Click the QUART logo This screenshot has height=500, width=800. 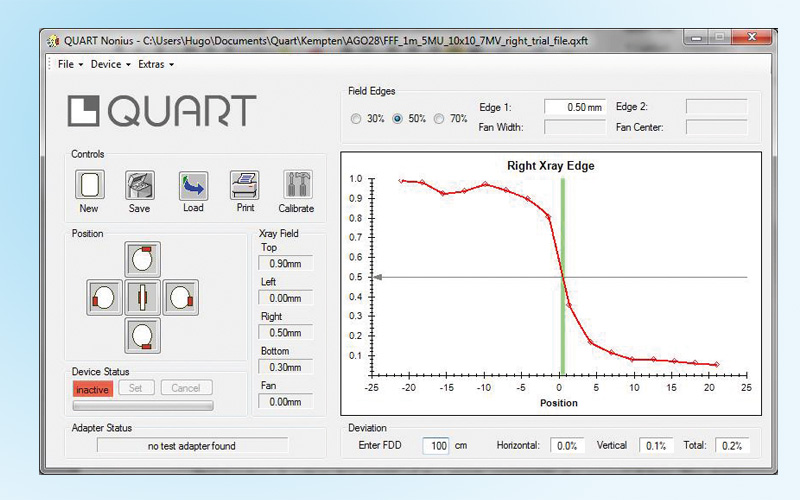[162, 110]
